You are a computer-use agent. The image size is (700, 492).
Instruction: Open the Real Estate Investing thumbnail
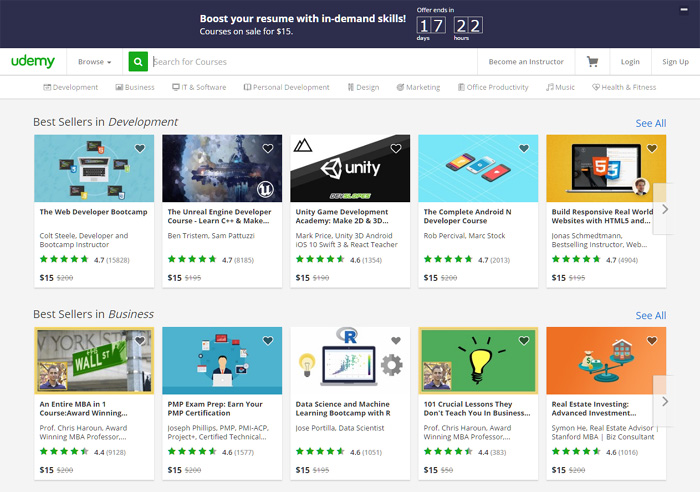[x=606, y=361]
